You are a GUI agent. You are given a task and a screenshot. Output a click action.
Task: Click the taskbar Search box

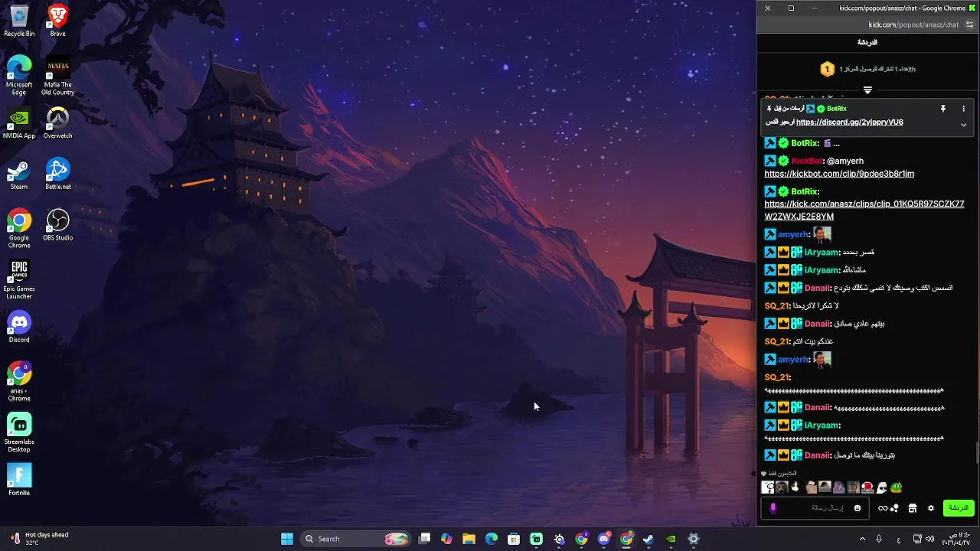(356, 539)
